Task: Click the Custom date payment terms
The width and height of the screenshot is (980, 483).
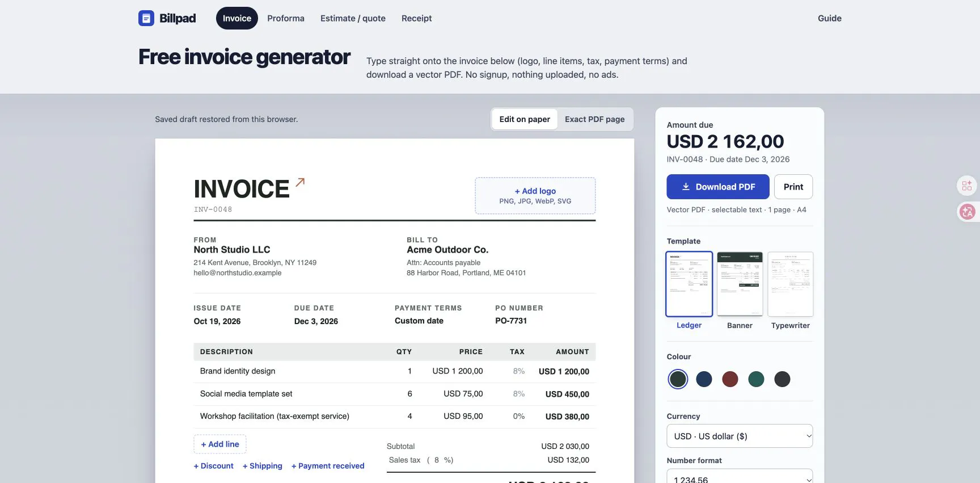Action: 419,321
